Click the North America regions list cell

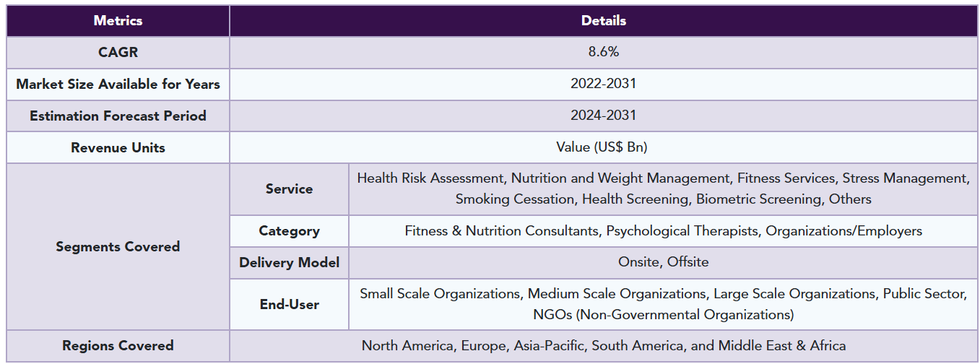coord(603,346)
